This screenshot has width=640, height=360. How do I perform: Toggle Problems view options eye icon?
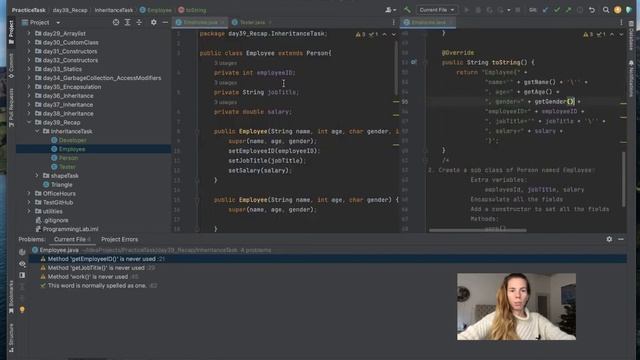(22, 264)
